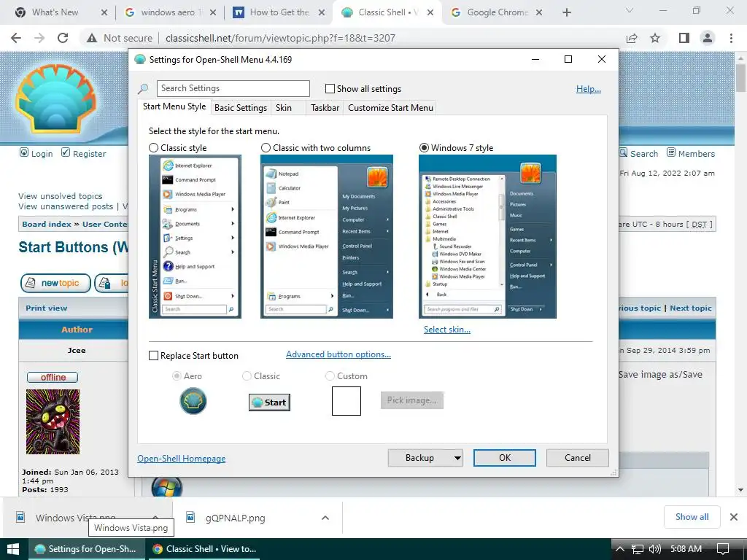Click the gQPNALP.png download file icon
The height and width of the screenshot is (560, 747).
[x=190, y=517]
